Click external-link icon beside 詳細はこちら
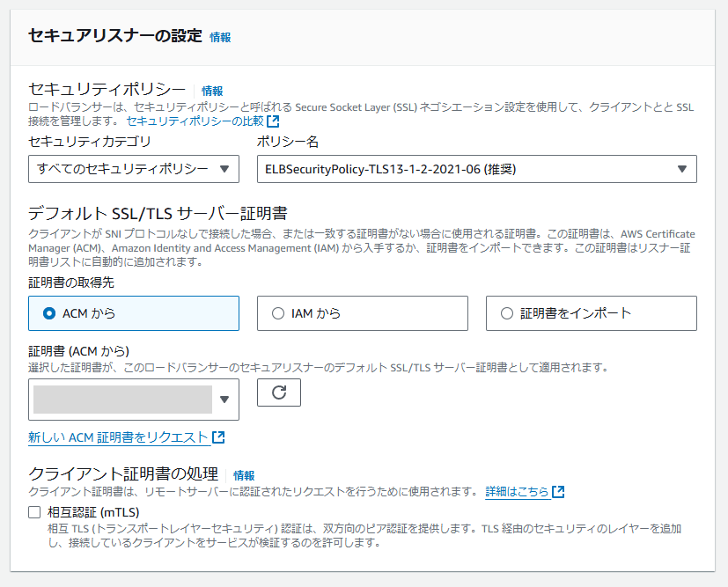The width and height of the screenshot is (728, 587). [558, 491]
